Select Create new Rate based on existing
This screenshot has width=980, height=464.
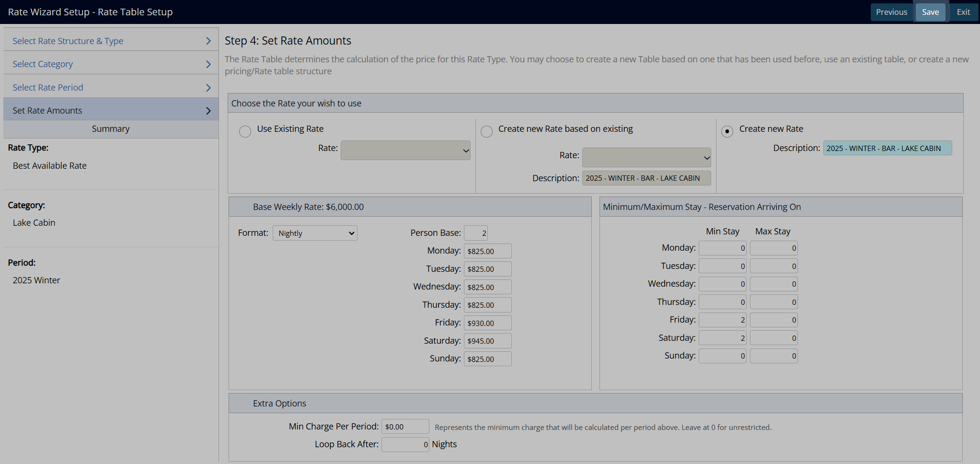click(x=486, y=131)
